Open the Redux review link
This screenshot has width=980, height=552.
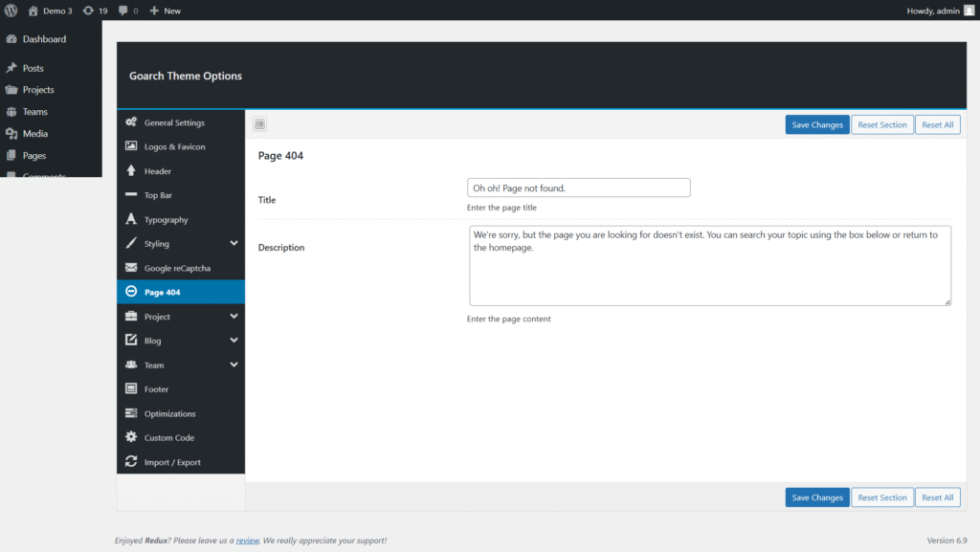(248, 541)
